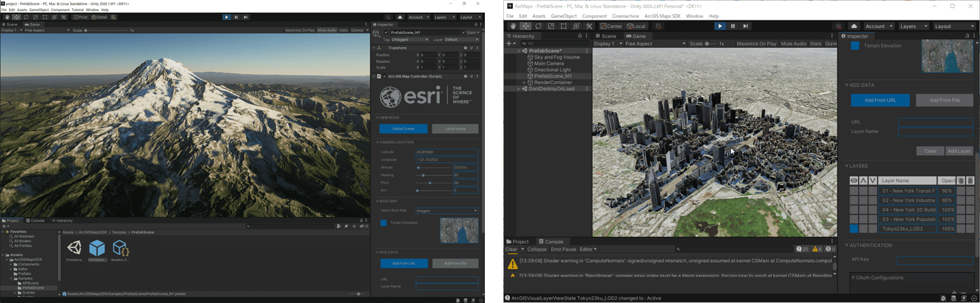Open Cinemachine menu in forMaps window

point(625,16)
